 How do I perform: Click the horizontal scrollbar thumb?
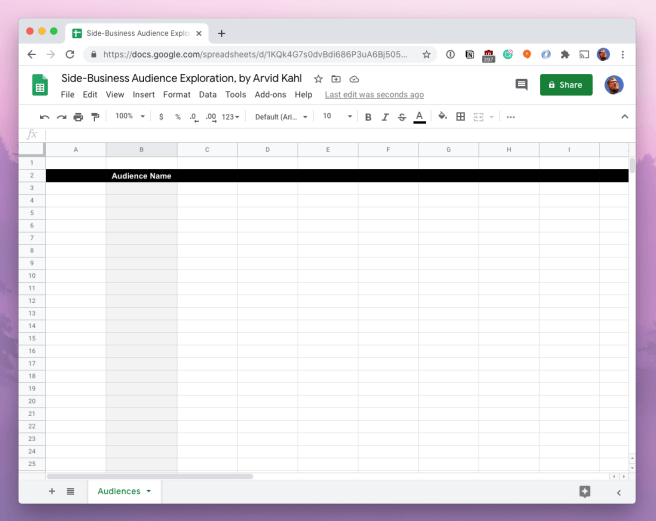click(x=150, y=477)
